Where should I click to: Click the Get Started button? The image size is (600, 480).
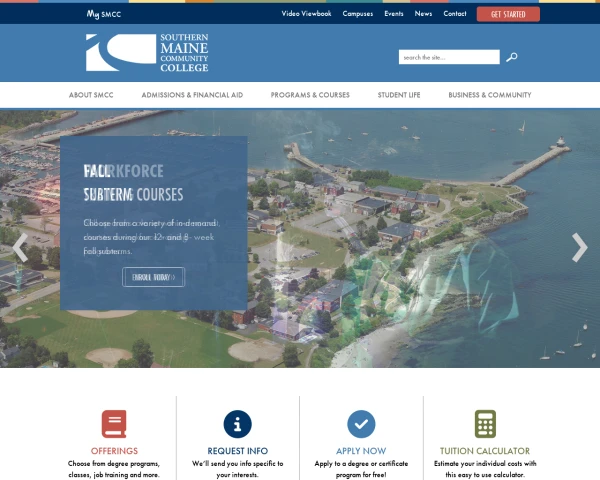[x=508, y=14]
